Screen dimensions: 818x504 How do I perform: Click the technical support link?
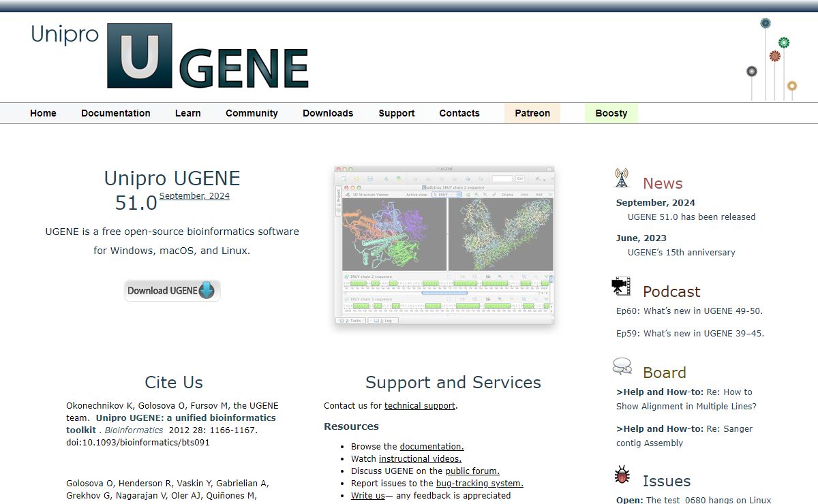pos(420,405)
